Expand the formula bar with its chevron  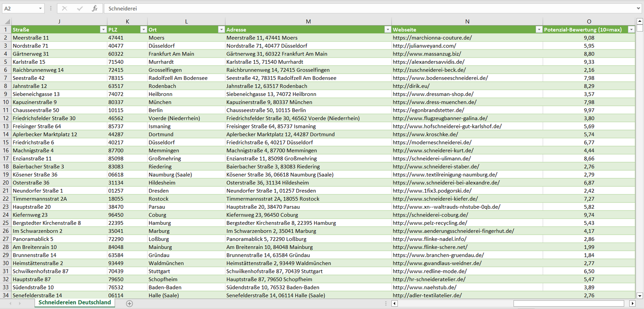coord(639,8)
